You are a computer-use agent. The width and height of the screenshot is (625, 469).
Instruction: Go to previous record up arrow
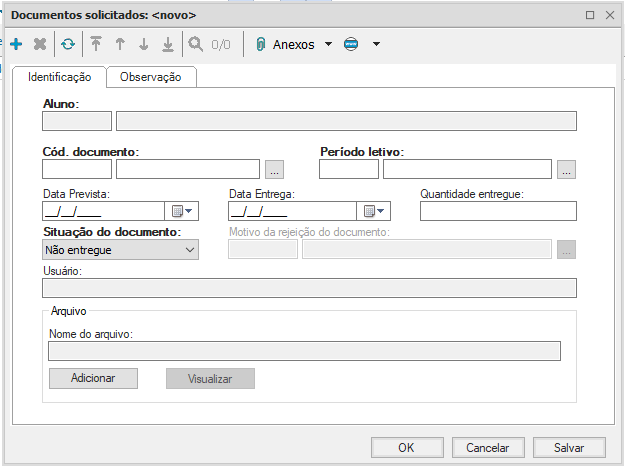tap(120, 44)
